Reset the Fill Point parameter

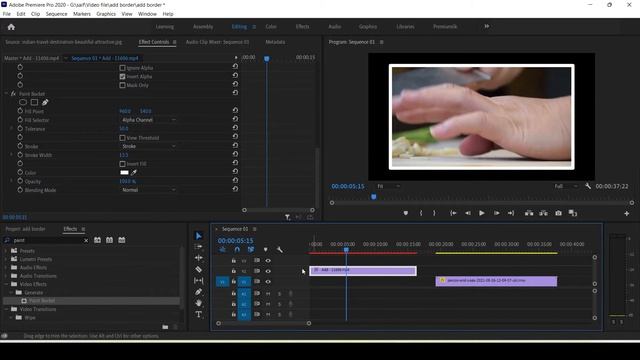(x=235, y=111)
